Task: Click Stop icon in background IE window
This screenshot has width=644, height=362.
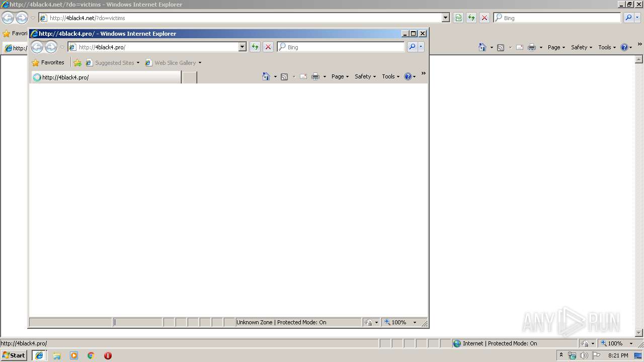Action: click(x=485, y=18)
